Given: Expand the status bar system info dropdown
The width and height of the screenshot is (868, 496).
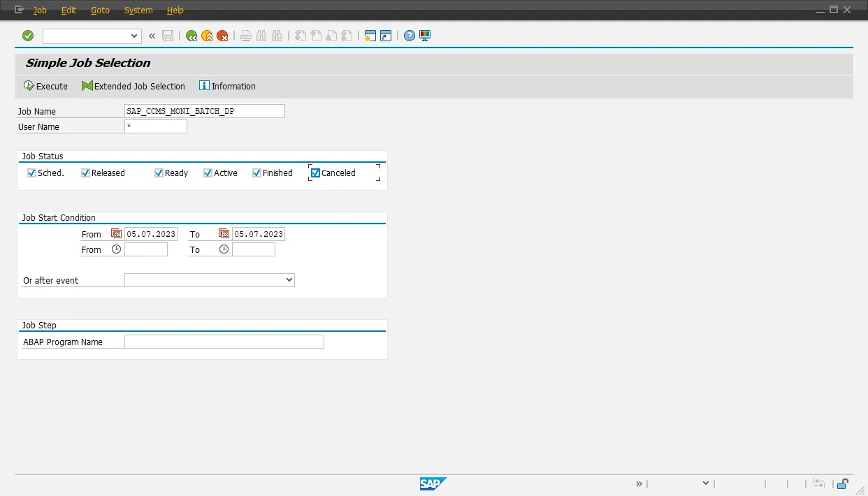Looking at the screenshot, I should tap(705, 483).
